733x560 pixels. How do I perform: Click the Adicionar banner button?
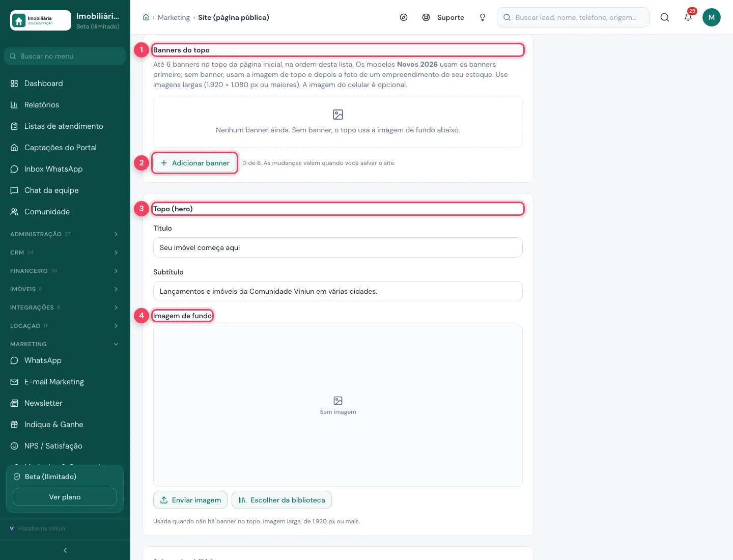[195, 163]
